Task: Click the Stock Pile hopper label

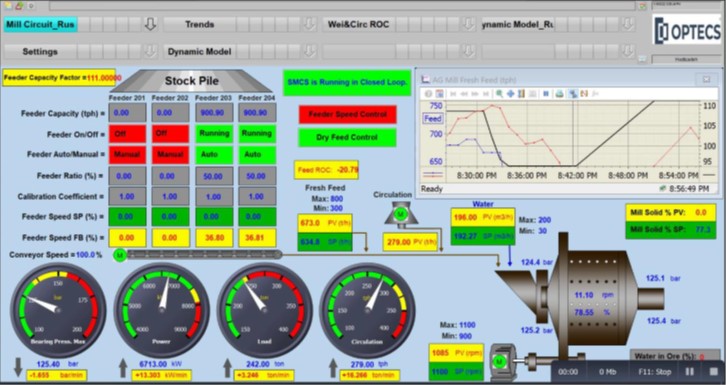Action: [x=192, y=81]
